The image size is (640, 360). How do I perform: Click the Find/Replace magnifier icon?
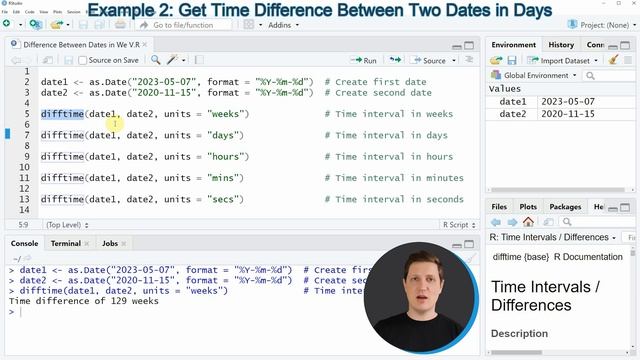(156, 60)
